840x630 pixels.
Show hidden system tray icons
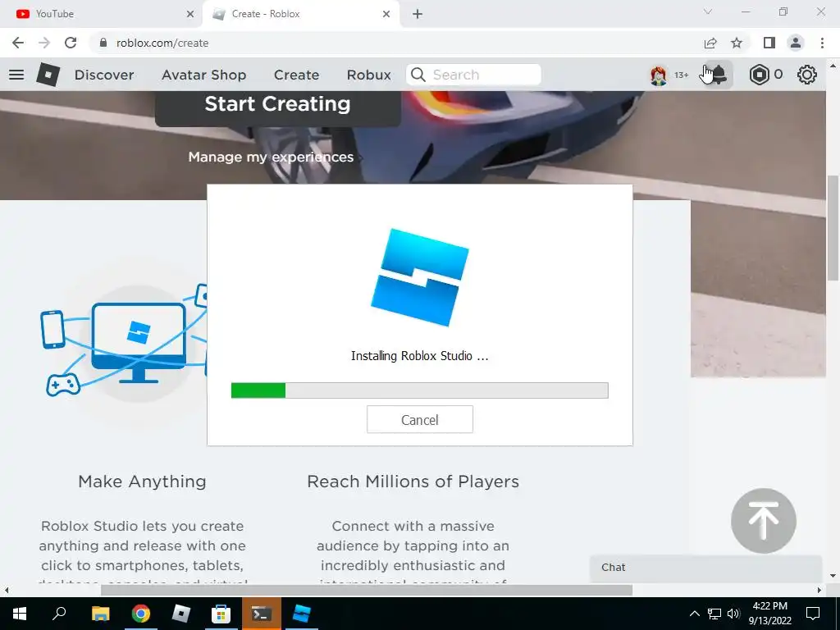tap(694, 614)
